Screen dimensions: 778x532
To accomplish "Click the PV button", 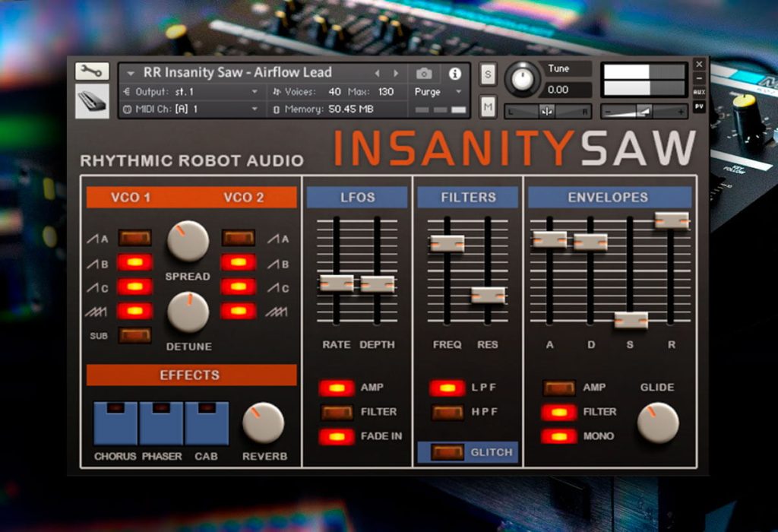I will pyautogui.click(x=699, y=106).
